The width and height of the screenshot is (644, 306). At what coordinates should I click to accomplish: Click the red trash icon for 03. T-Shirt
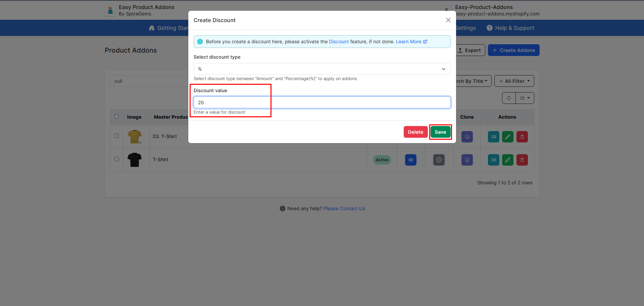(522, 137)
